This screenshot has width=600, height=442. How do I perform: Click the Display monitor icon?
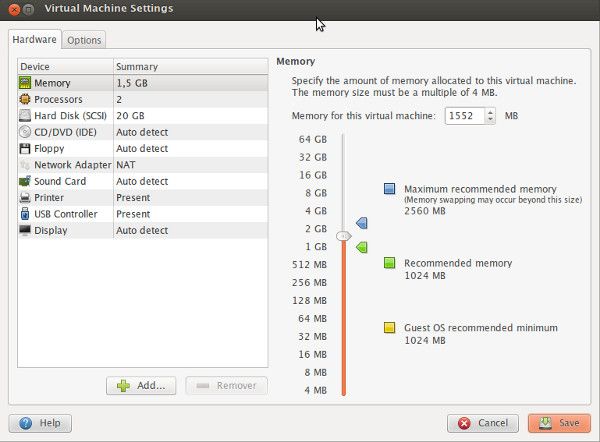coord(25,231)
